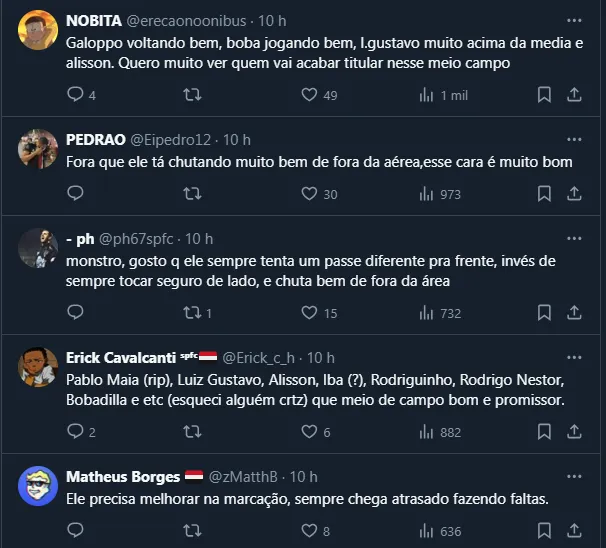Reply to ph's tweet
This screenshot has height=548, width=606.
75,313
